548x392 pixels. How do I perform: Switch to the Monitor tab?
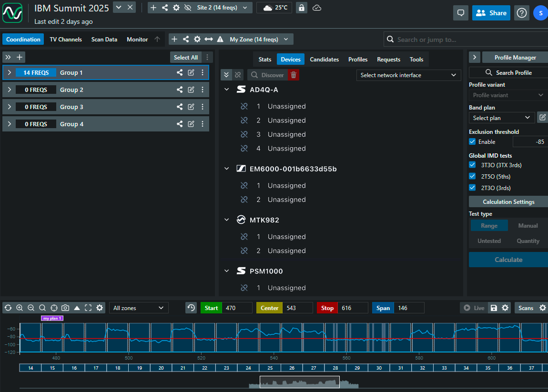[x=137, y=39]
